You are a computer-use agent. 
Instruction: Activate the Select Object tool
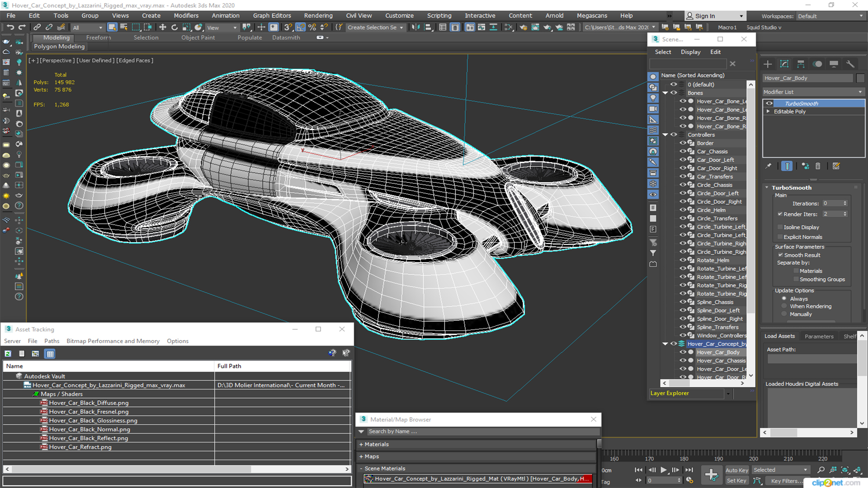click(112, 27)
